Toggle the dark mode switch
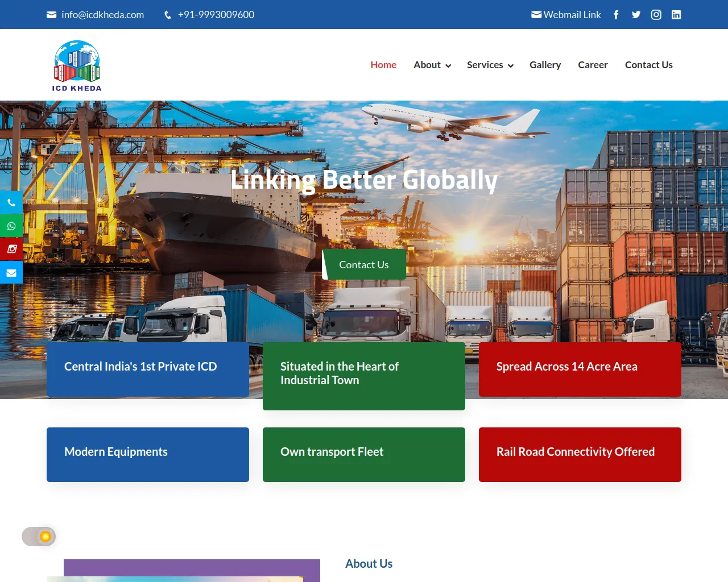This screenshot has height=582, width=728. (x=39, y=537)
